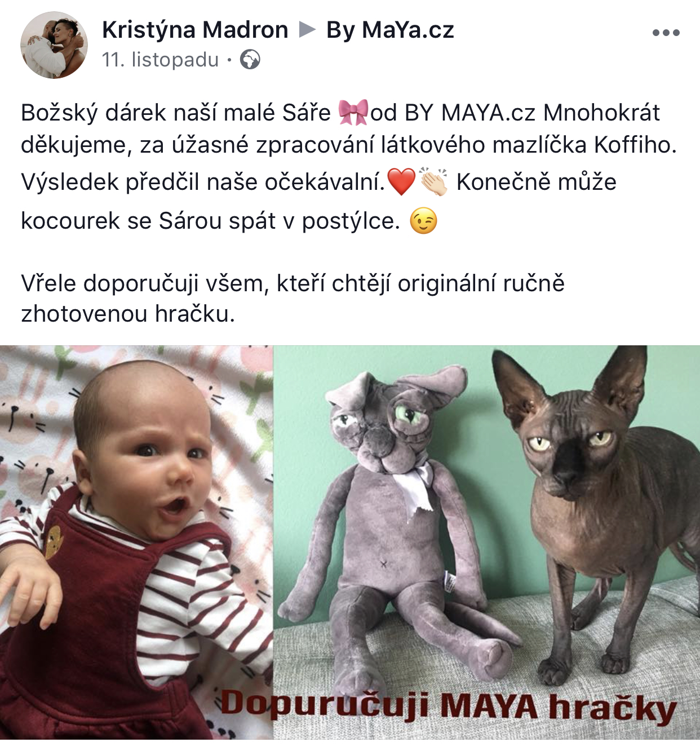Tap the 'Dopuručuji MAYA hračky' caption overlay
The image size is (700, 747).
click(x=448, y=706)
